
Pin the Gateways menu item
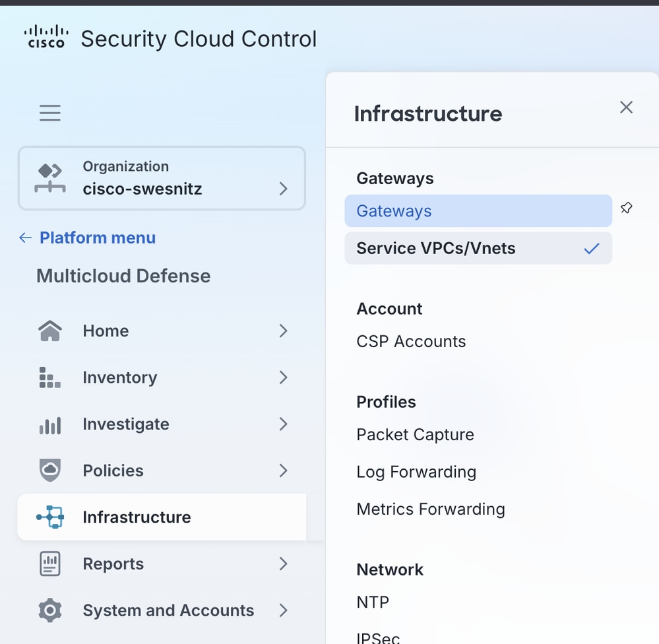626,208
